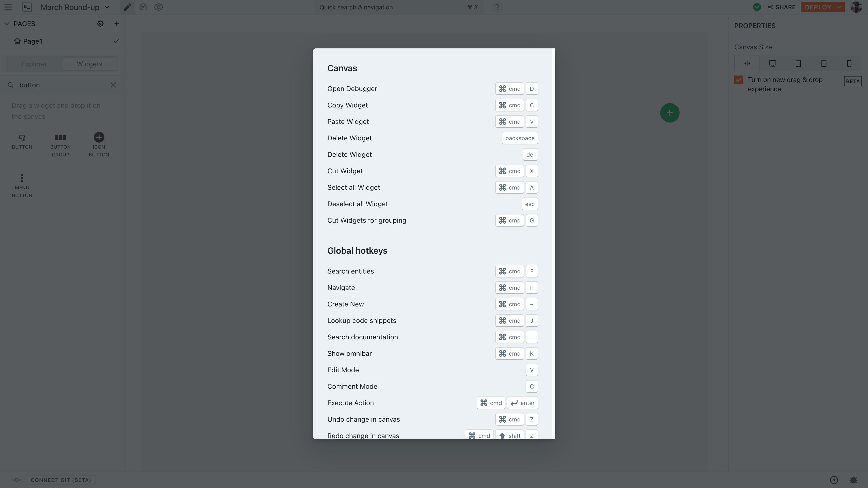Switch to comment mode icon
Viewport: 868px width, 488px height.
tap(143, 7)
